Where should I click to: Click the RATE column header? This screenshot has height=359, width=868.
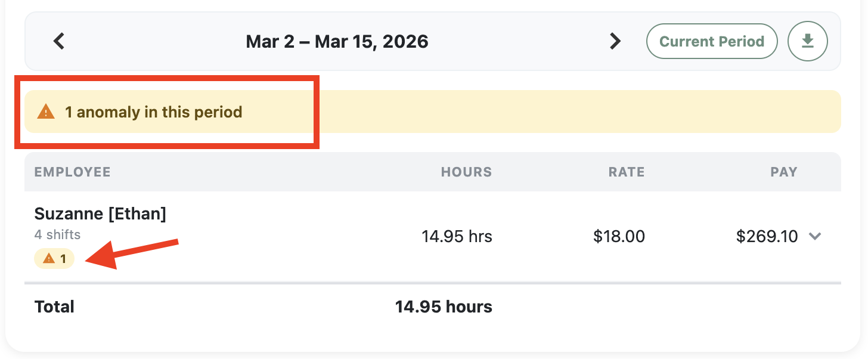[x=626, y=172]
